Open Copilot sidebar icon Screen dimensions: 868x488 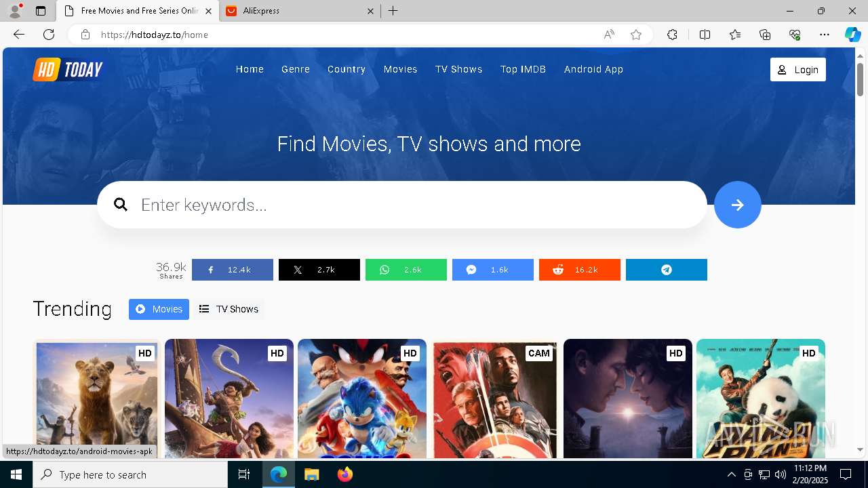852,35
